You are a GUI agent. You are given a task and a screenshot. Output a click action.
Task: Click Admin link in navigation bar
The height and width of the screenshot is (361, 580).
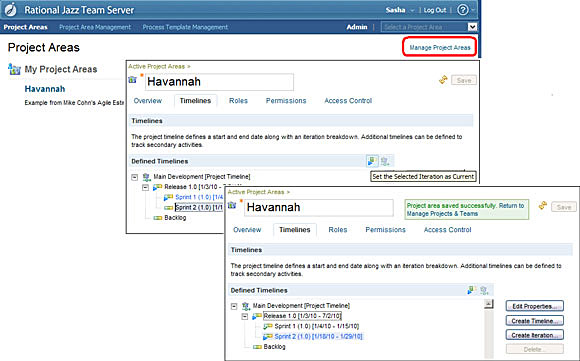[x=357, y=27]
